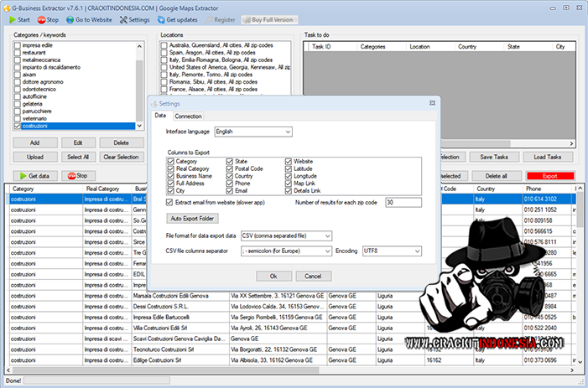The width and height of the screenshot is (588, 388).
Task: Click the red Export button
Action: tap(550, 176)
